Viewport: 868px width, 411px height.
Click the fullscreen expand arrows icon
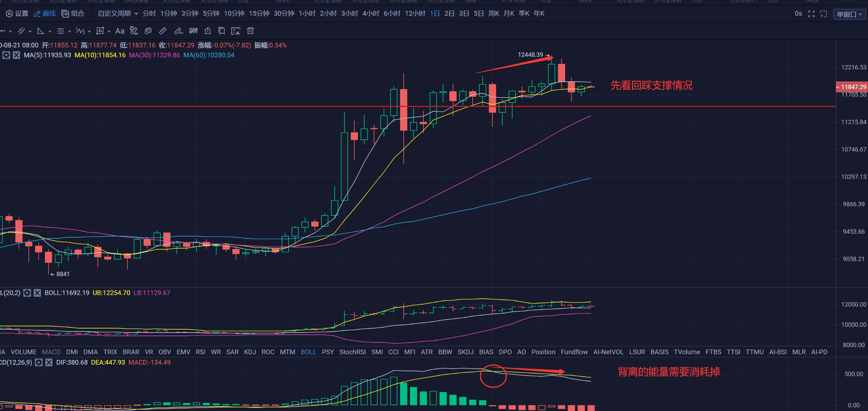tap(811, 14)
